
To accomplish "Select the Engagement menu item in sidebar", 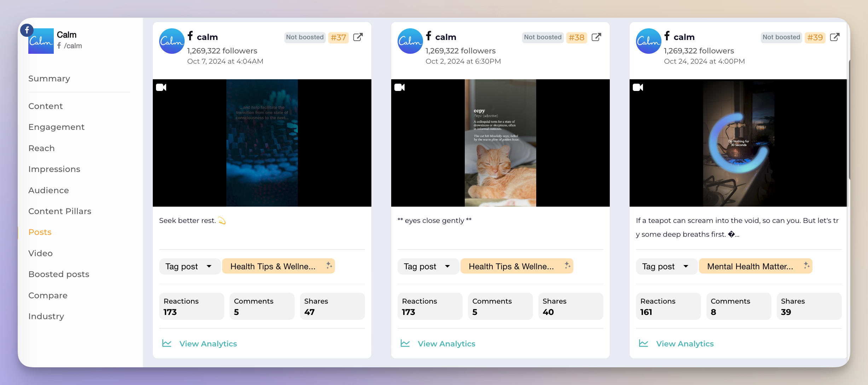I will pyautogui.click(x=57, y=127).
